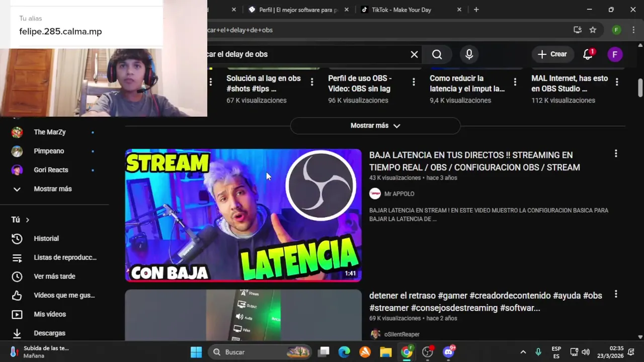
Task: Go to the oSilentReaper channel
Action: point(401,334)
